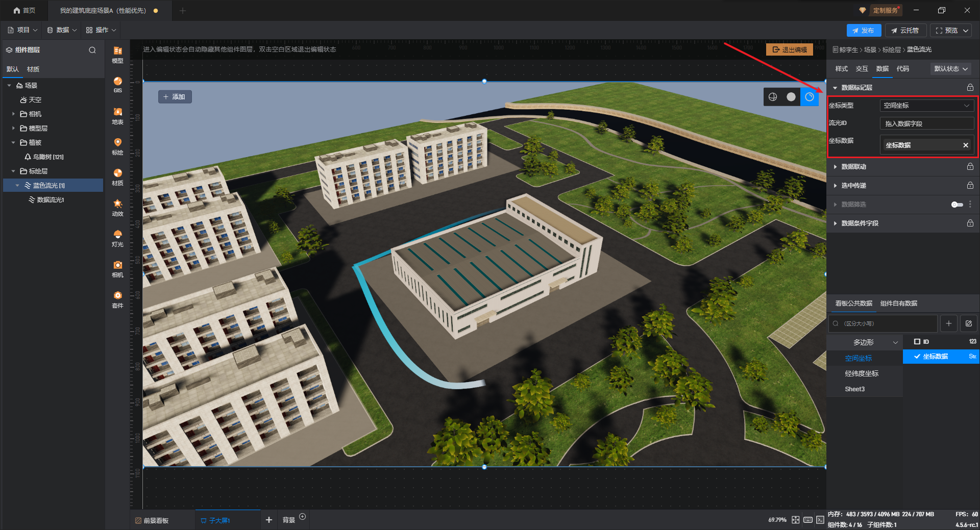Open the 动效 (animation) component category
980x530 pixels.
[x=117, y=208]
